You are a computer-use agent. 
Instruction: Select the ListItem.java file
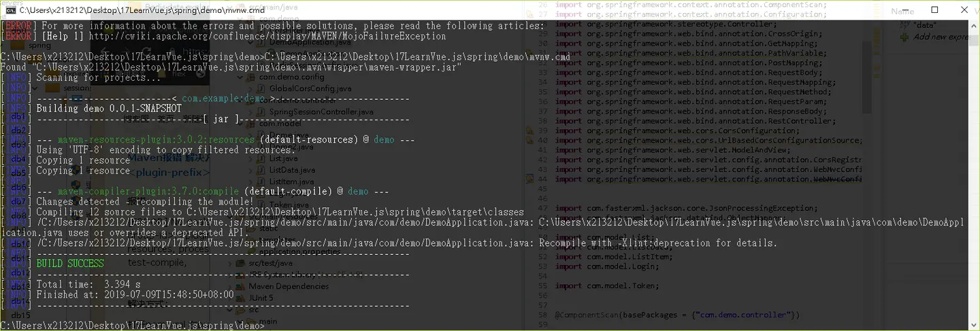click(292, 181)
